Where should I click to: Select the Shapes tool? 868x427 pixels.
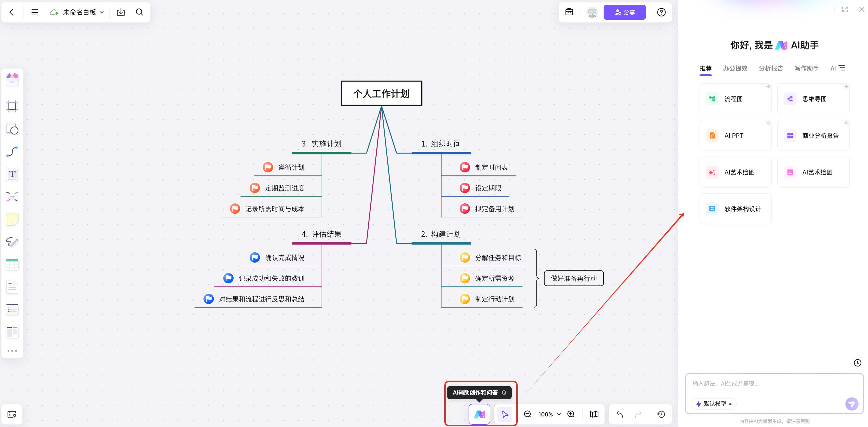coord(12,129)
